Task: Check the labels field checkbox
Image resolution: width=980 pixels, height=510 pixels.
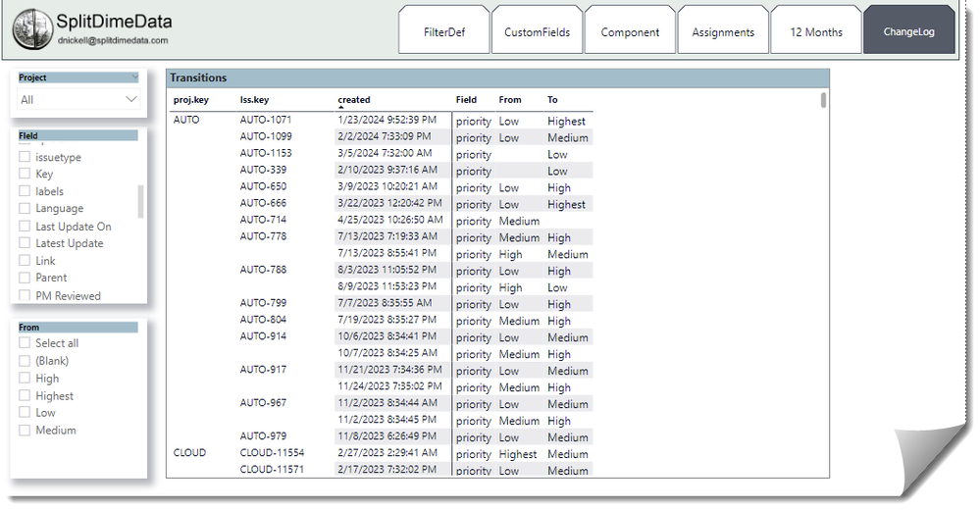Action: [x=25, y=191]
